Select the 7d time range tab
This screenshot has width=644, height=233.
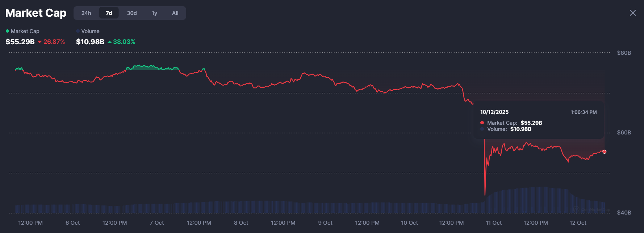click(109, 13)
